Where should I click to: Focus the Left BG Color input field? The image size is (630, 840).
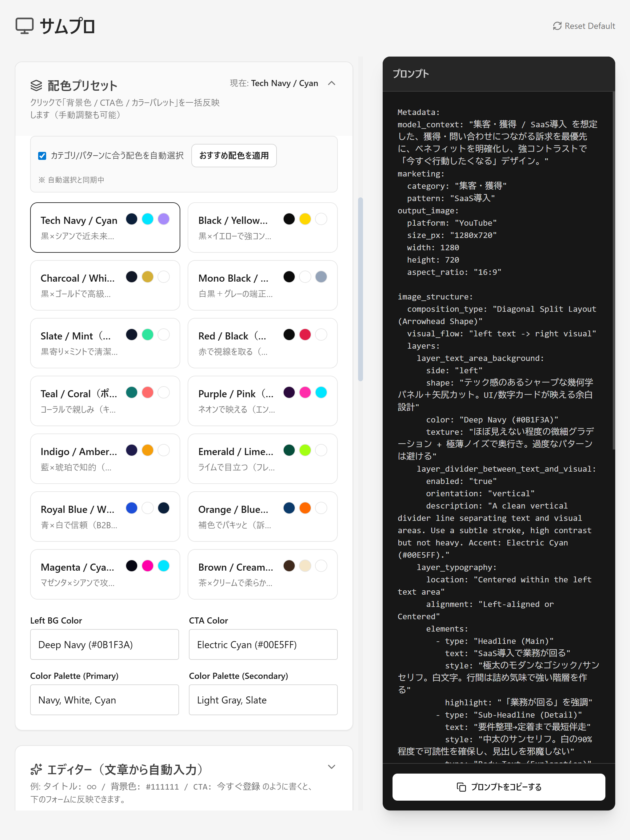coord(105,644)
